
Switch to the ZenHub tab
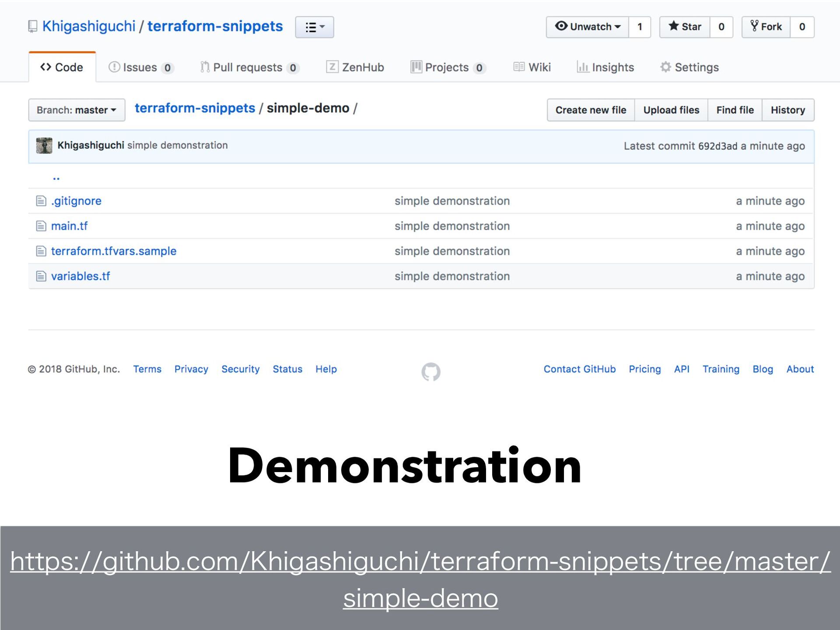(x=355, y=67)
